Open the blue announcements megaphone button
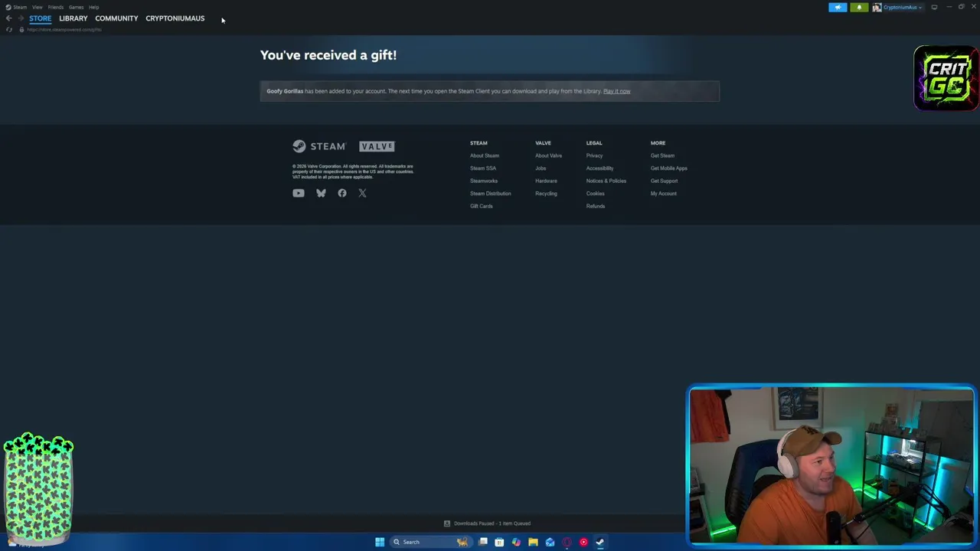The width and height of the screenshot is (980, 551). click(x=838, y=7)
